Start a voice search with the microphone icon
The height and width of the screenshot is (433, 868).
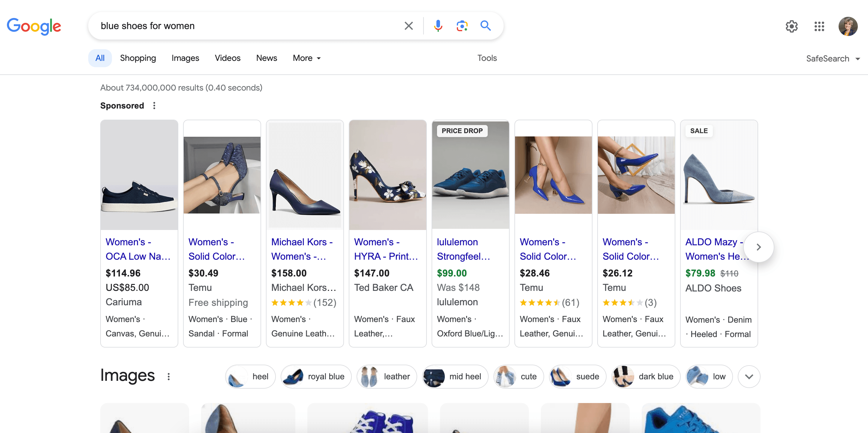(x=438, y=25)
